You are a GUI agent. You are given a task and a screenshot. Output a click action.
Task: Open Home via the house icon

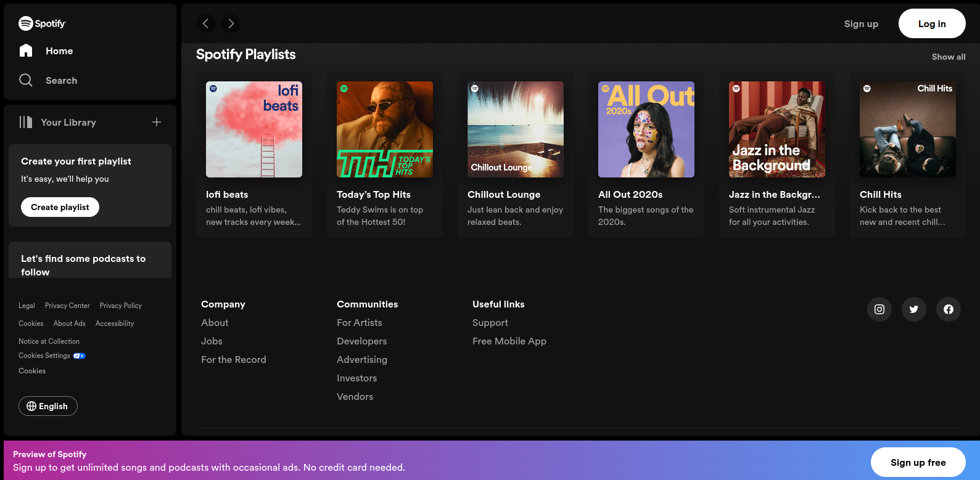[x=26, y=51]
